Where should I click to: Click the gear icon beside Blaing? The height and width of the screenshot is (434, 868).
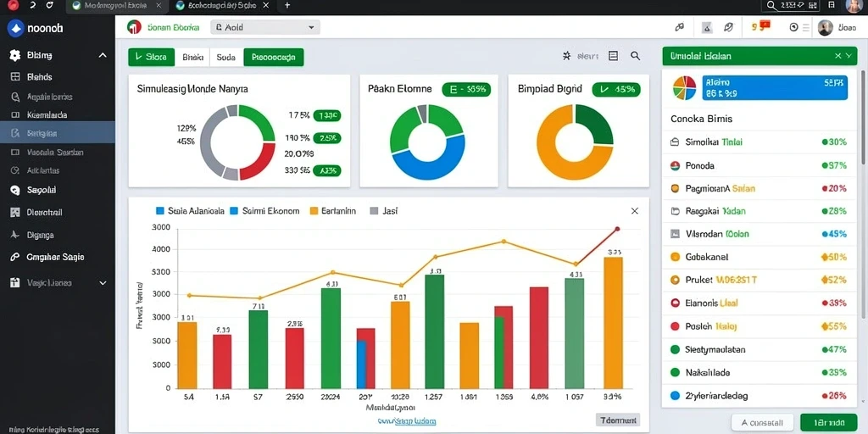click(x=15, y=55)
